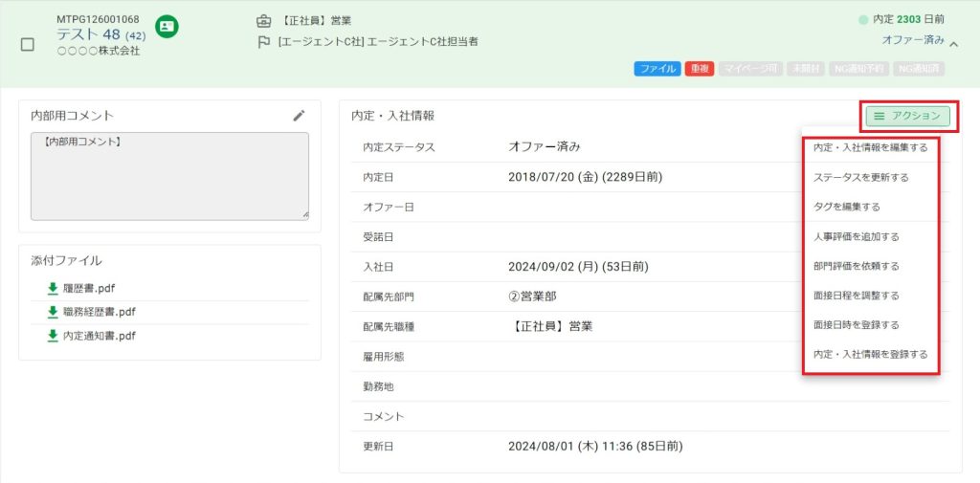The height and width of the screenshot is (483, 980).
Task: Click the green candidate profile card icon
Action: point(167,27)
